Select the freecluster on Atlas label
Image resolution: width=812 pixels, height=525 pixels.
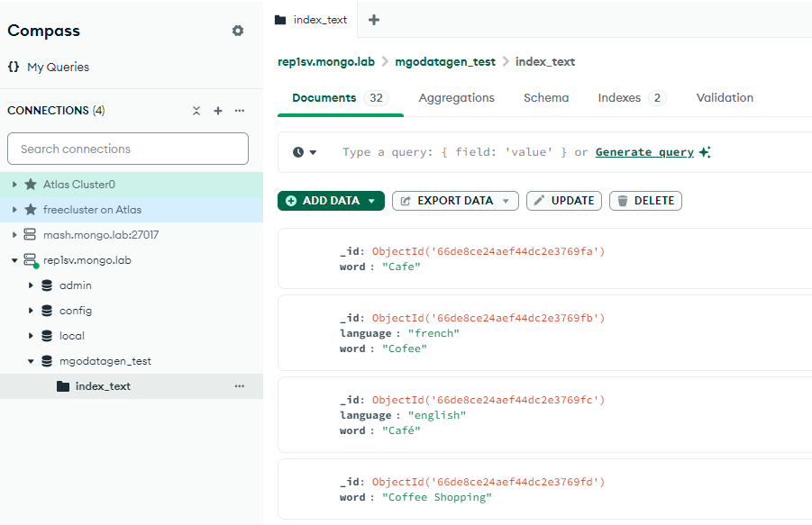tap(92, 210)
